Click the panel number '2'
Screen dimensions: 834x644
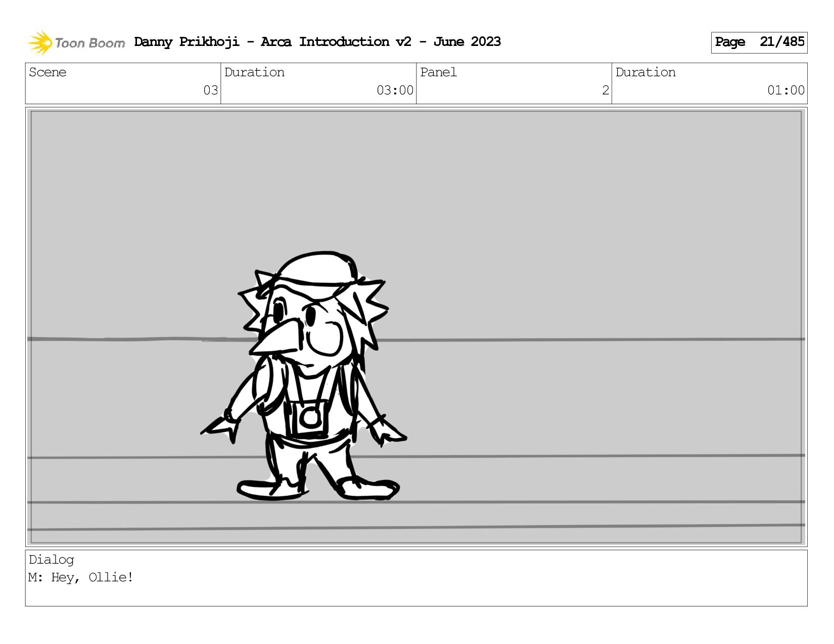pos(606,90)
